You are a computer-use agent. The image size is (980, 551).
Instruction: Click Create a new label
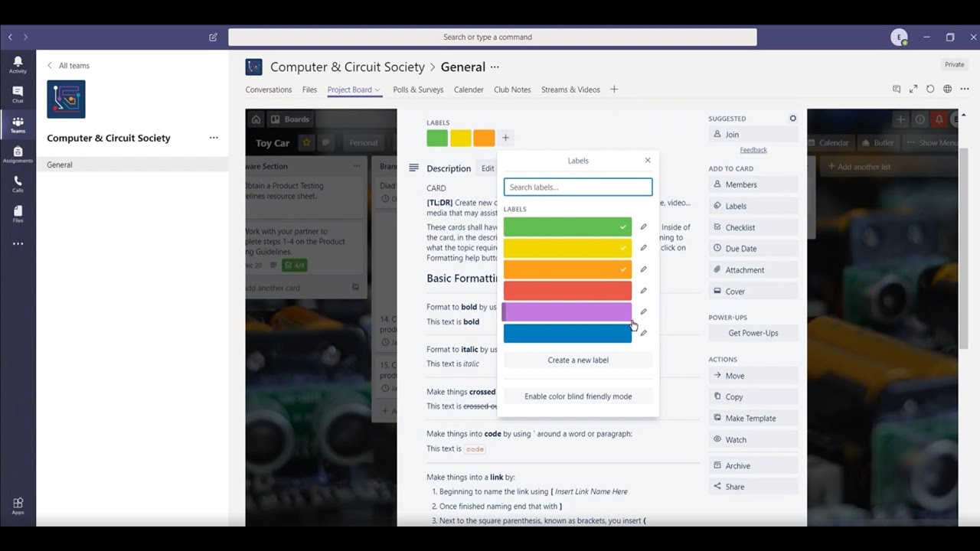click(x=578, y=360)
